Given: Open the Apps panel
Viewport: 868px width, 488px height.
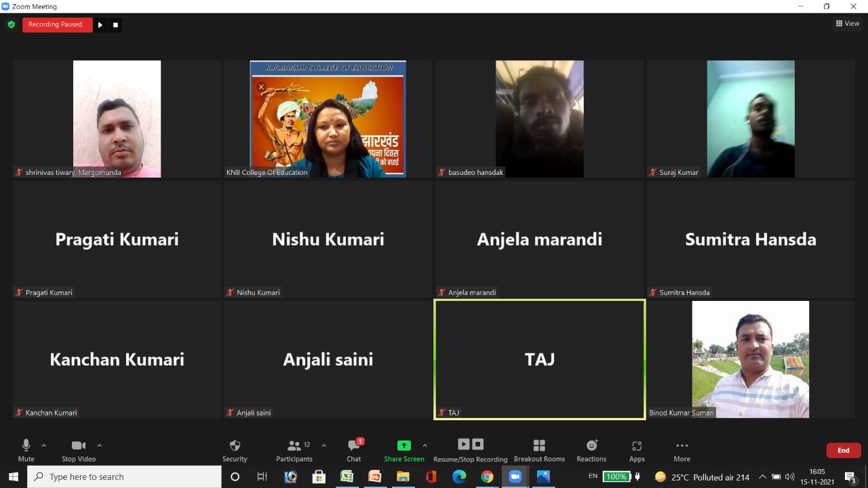Looking at the screenshot, I should coord(636,450).
